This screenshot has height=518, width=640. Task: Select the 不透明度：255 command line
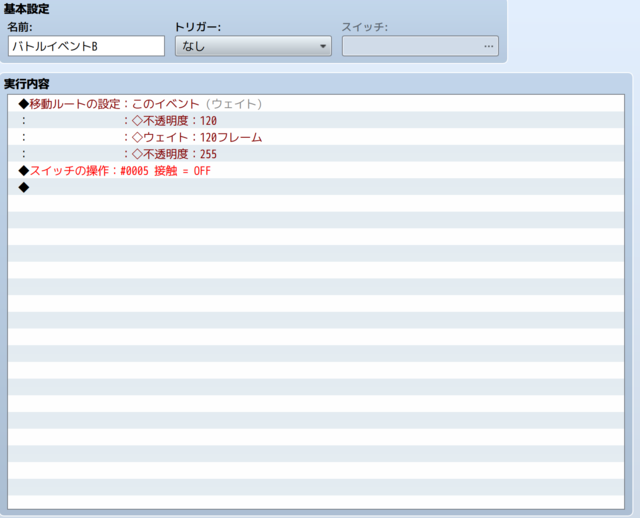pyautogui.click(x=316, y=154)
